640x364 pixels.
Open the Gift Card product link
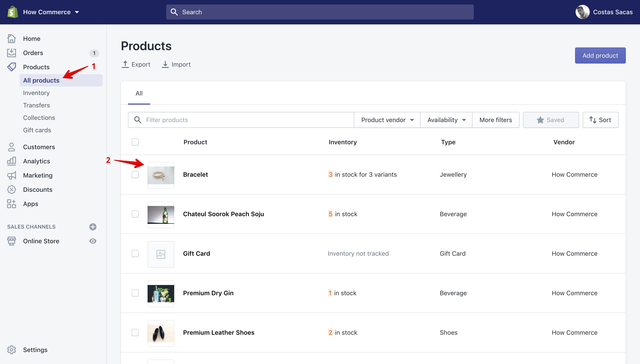[x=196, y=253]
